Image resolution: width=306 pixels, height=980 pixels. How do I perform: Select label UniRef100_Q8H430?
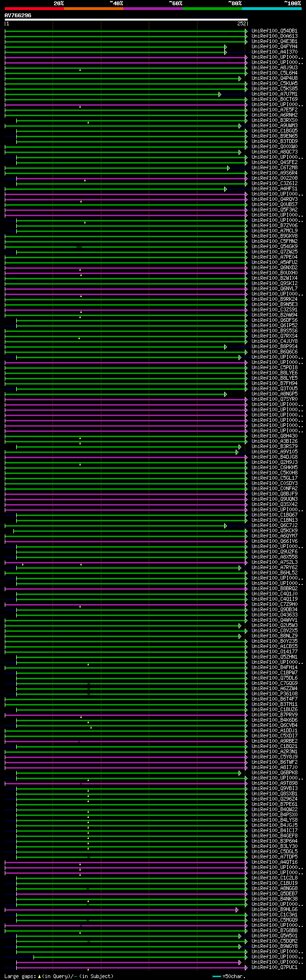tap(274, 436)
